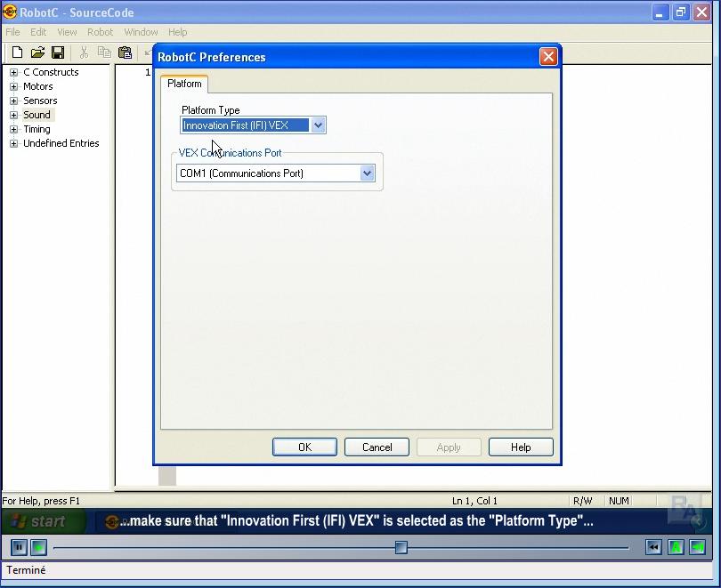Open the VEX Communications Port dropdown

coord(367,173)
